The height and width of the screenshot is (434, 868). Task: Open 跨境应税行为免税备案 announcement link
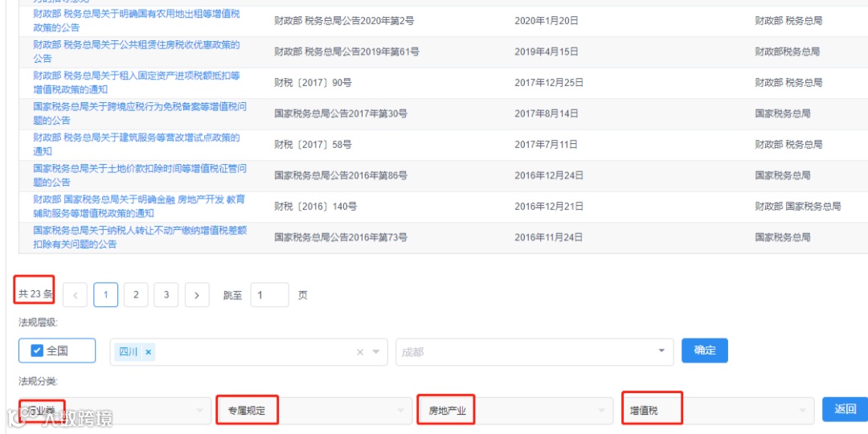click(x=140, y=113)
